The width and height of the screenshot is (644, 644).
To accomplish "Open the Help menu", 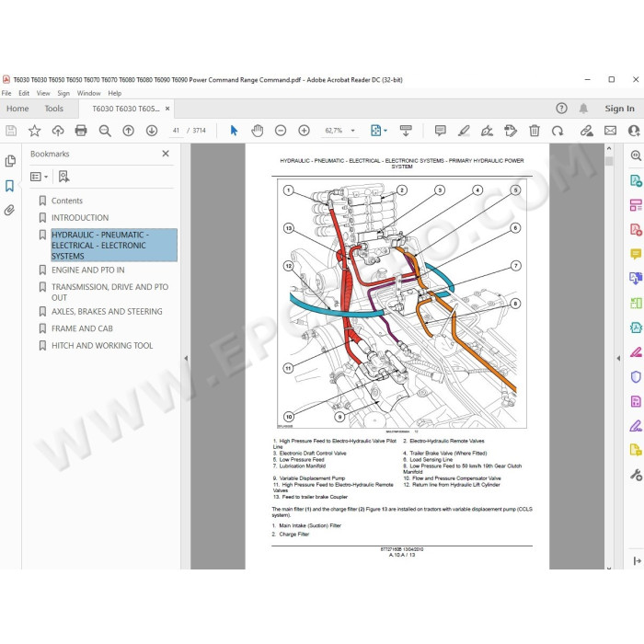I will point(115,93).
